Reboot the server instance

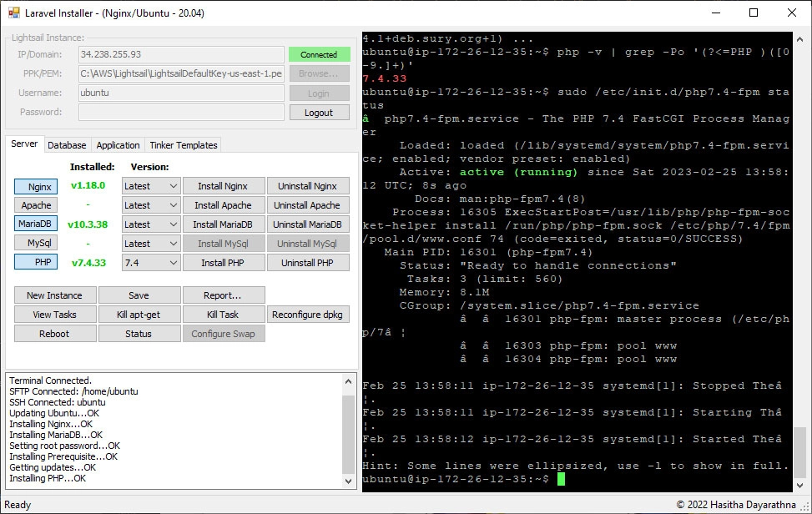55,334
